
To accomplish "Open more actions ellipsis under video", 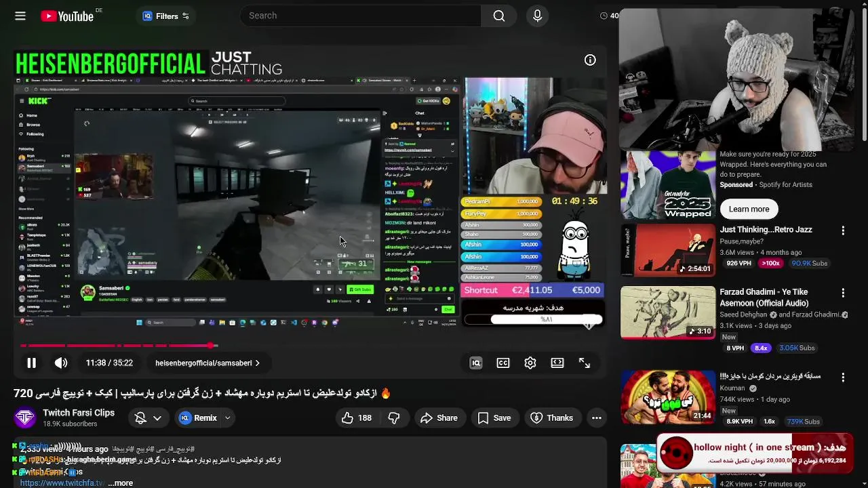I will coord(597,418).
